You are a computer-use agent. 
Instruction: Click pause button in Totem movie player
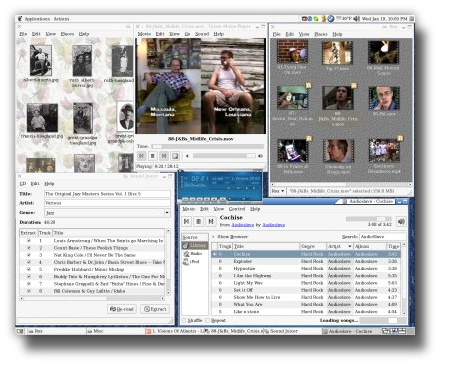point(153,156)
